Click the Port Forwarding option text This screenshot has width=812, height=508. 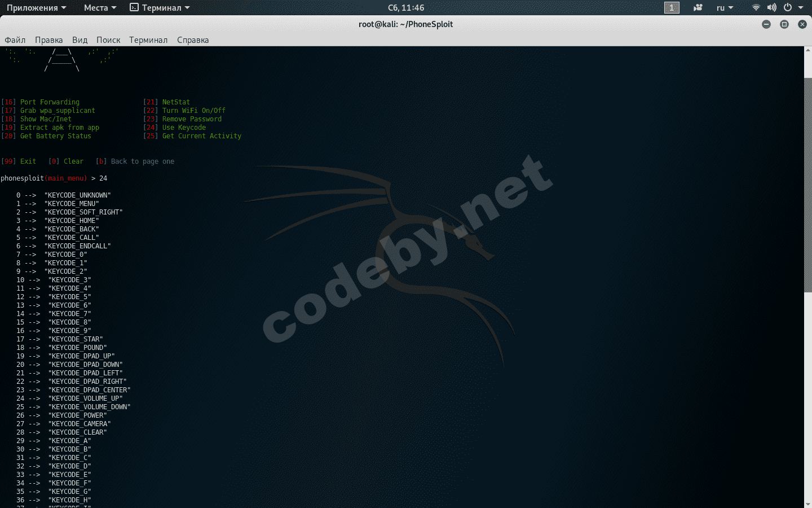(x=50, y=102)
